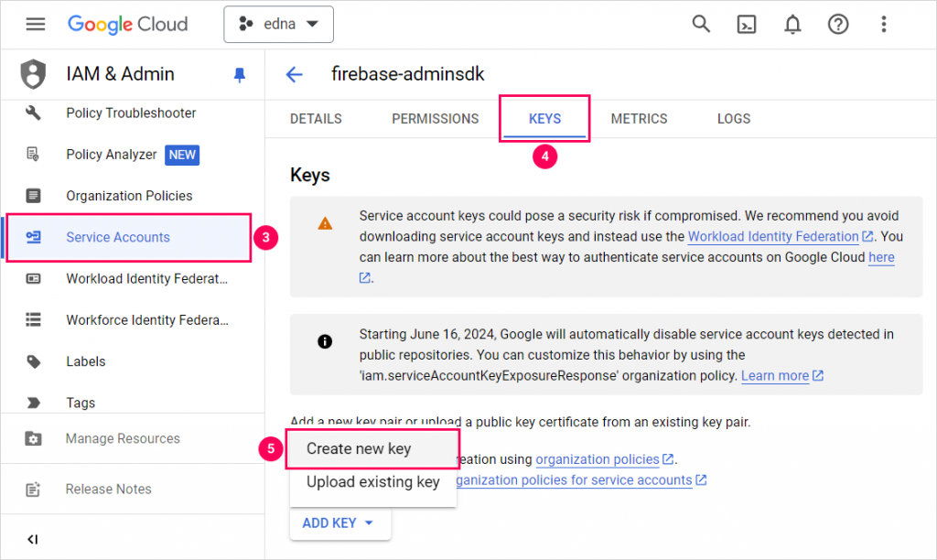Viewport: 937px width, 560px height.
Task: Open Policy Troubleshooter in the sidebar
Action: point(131,113)
